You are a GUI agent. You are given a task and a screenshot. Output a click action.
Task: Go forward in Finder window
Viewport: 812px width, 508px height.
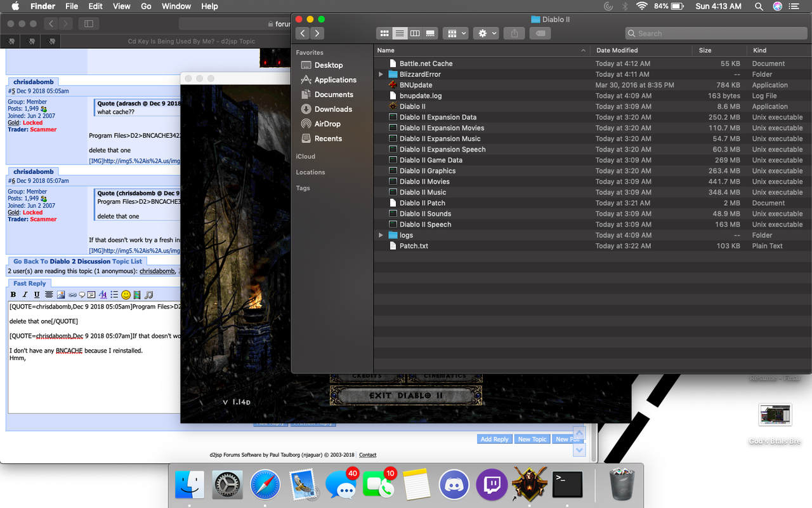click(318, 33)
